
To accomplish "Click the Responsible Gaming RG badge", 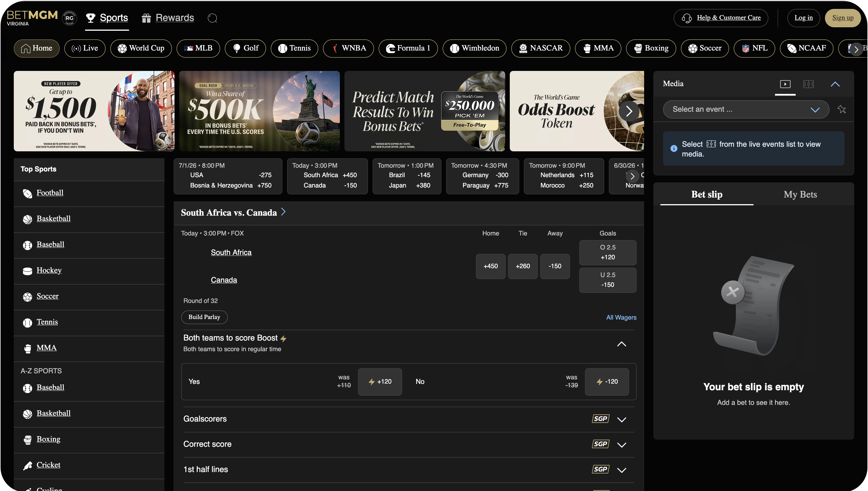I will point(69,18).
